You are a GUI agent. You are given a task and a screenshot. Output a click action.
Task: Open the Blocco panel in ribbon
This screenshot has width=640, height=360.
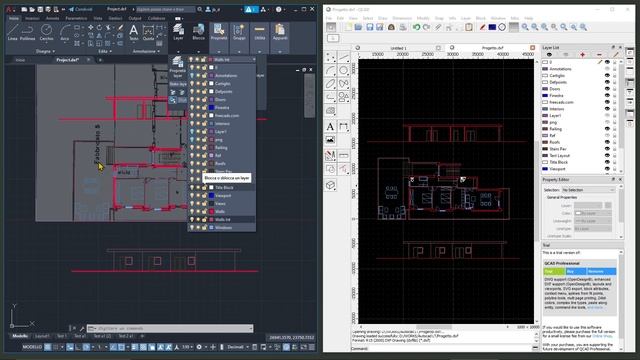198,32
